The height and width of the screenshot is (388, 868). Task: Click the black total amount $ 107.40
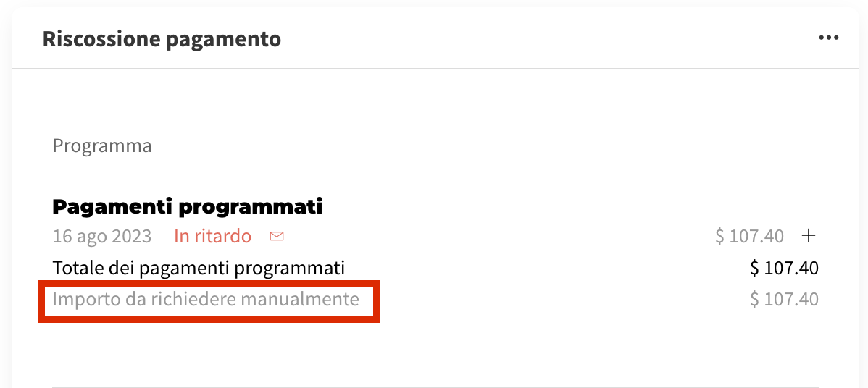click(784, 269)
